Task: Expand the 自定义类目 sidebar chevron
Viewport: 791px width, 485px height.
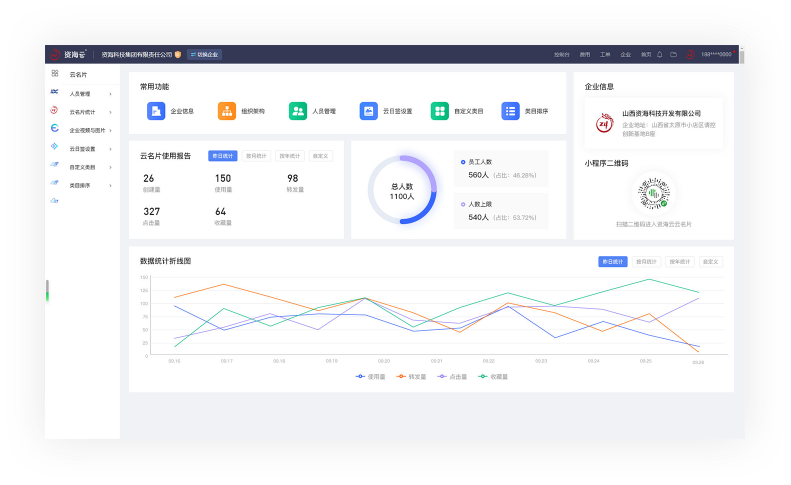Action: [x=110, y=167]
